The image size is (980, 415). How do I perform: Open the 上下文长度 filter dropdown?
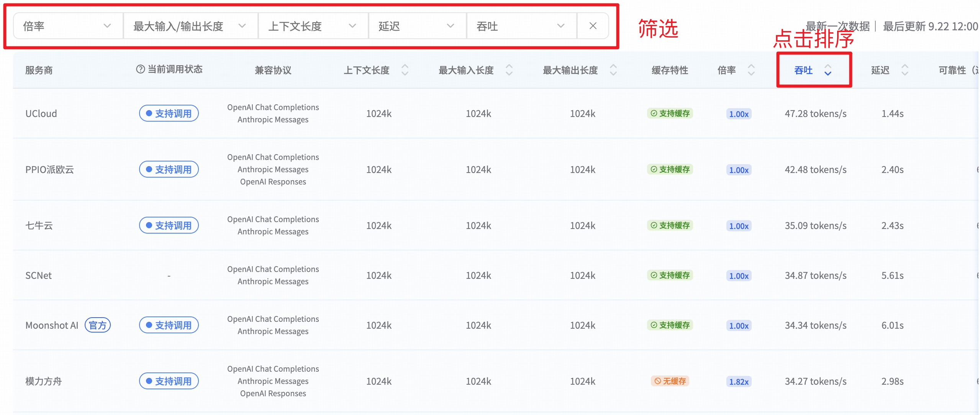pyautogui.click(x=313, y=26)
